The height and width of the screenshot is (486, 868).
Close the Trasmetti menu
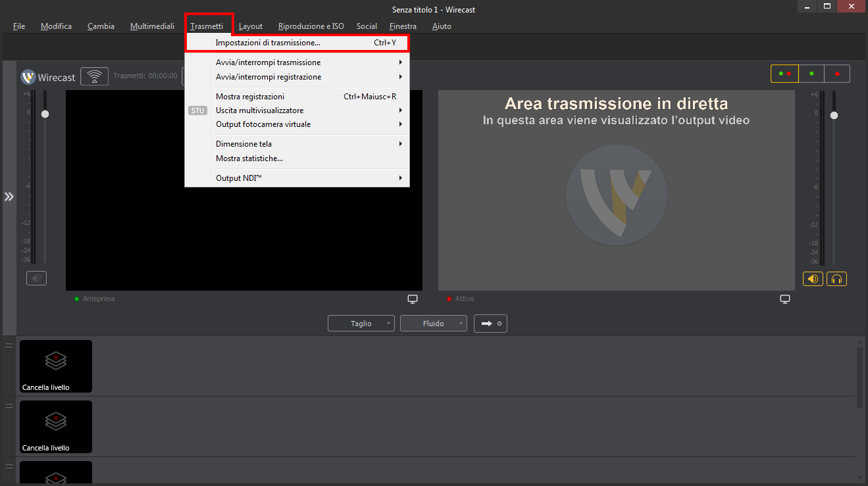pos(207,26)
